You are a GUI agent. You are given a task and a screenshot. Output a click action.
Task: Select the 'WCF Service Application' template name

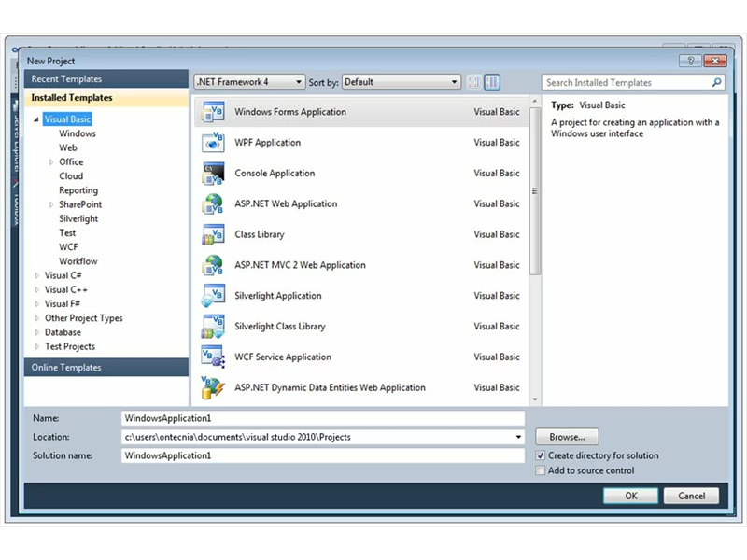point(283,357)
